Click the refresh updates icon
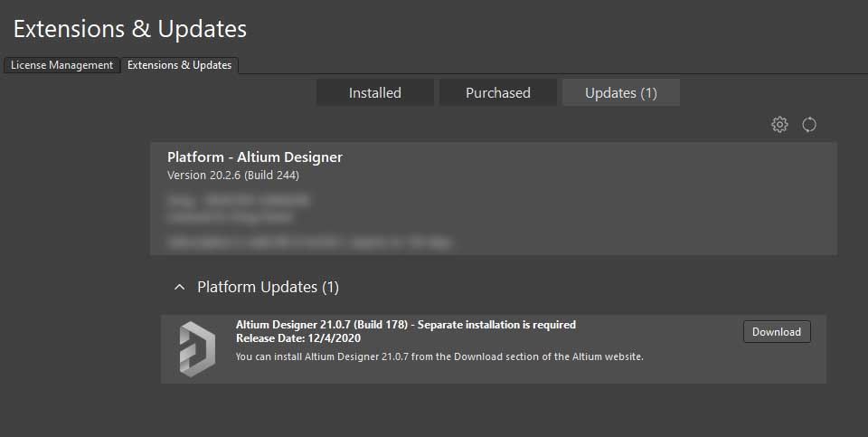Screen dimensions: 868x437 pos(809,125)
